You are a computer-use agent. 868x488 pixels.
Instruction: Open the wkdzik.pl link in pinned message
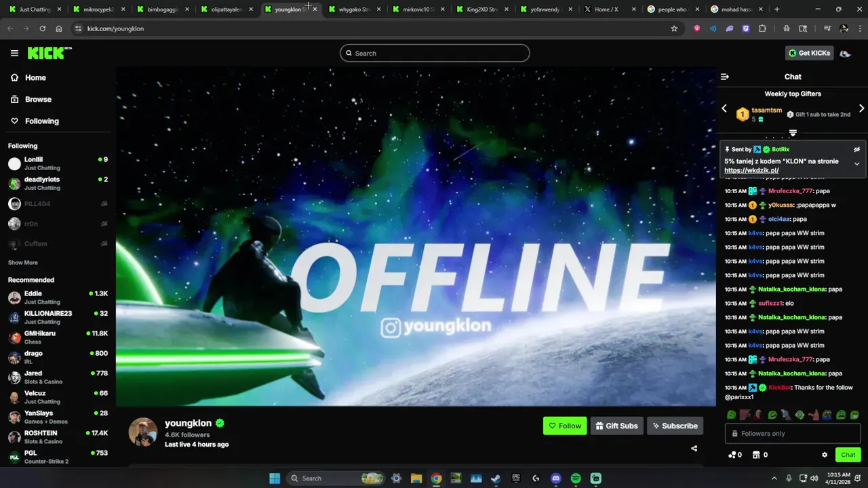click(x=751, y=171)
